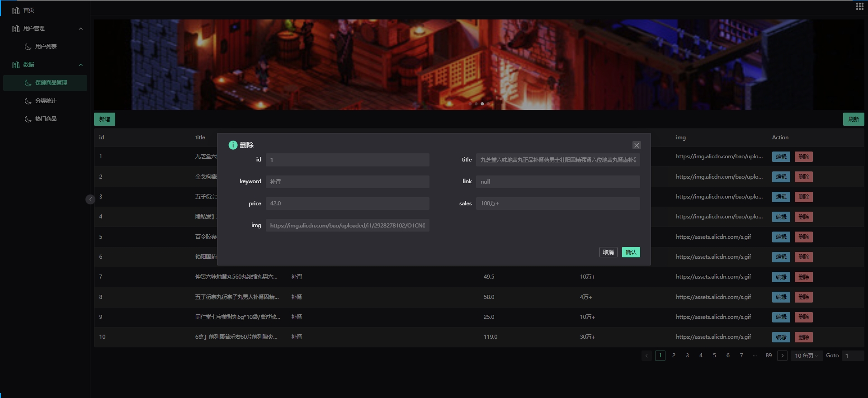Click 编辑 for row id 1
868x398 pixels.
click(781, 157)
